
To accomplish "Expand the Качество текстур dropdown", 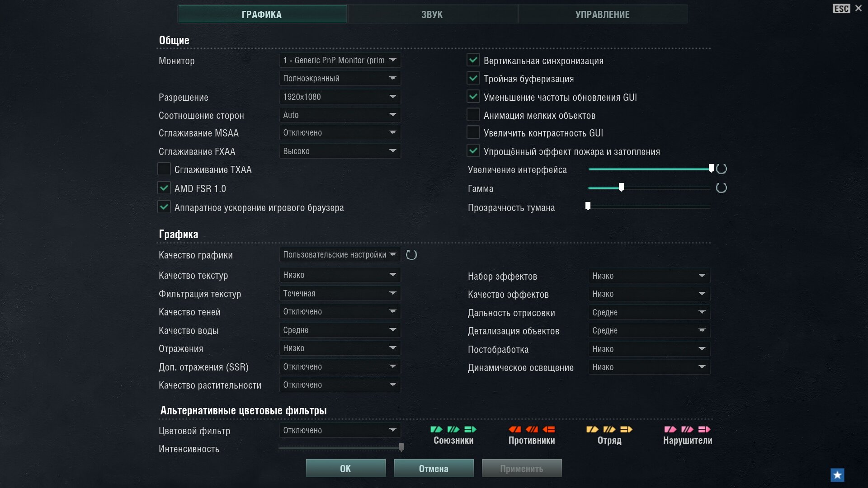I will [340, 275].
